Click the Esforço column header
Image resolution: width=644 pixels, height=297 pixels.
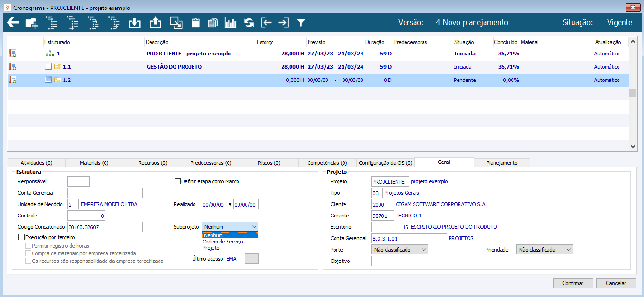point(281,42)
